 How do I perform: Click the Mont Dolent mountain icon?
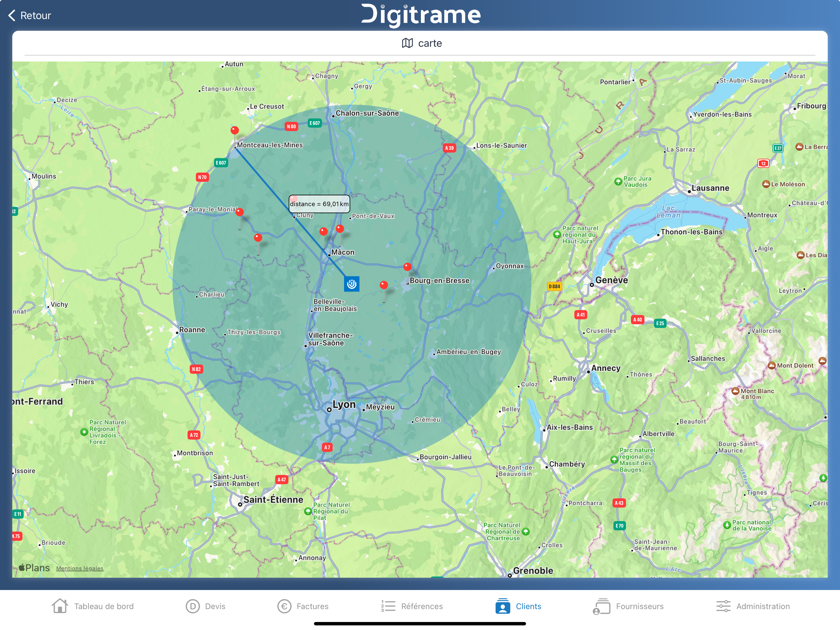click(772, 365)
